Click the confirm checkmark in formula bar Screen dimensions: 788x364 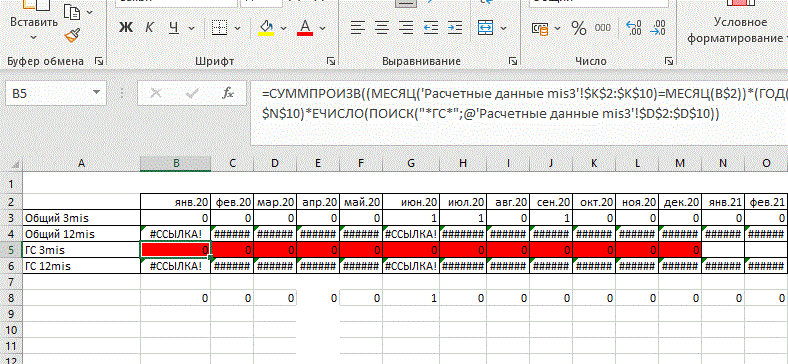(x=192, y=93)
